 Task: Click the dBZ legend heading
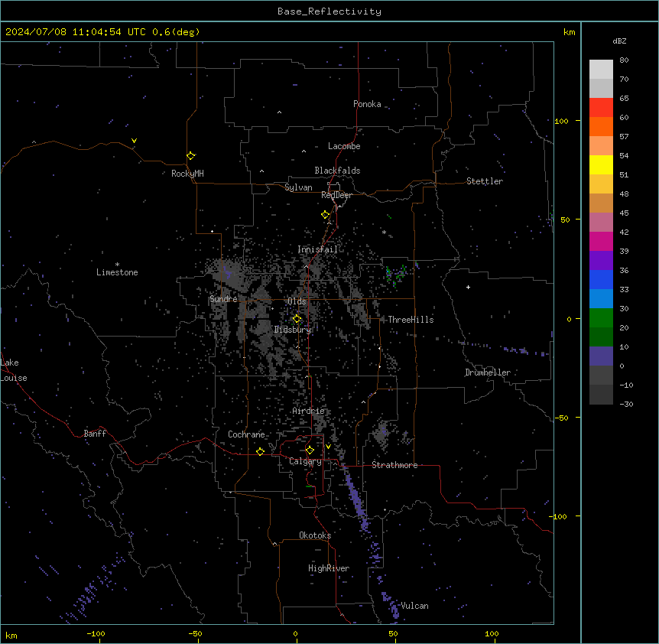click(x=619, y=41)
